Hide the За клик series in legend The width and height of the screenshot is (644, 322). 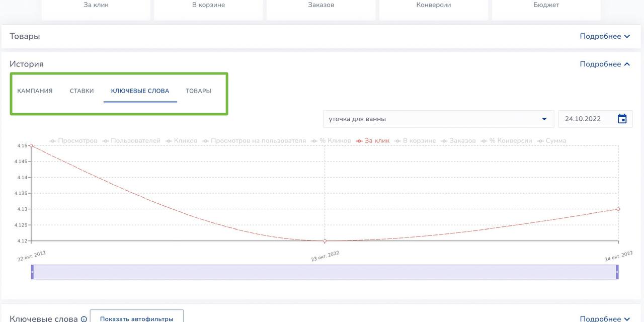(373, 141)
